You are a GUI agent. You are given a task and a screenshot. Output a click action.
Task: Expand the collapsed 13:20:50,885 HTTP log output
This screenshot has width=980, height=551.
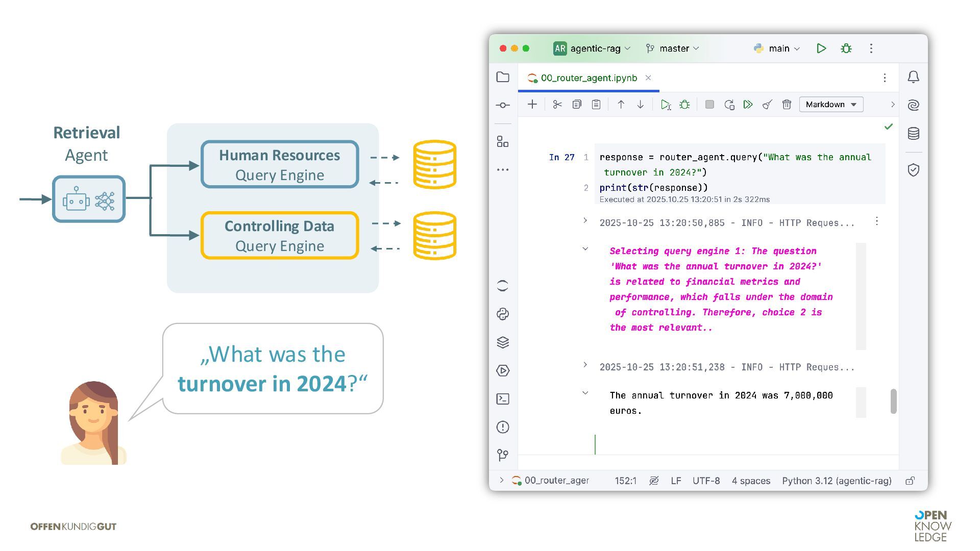pos(585,221)
